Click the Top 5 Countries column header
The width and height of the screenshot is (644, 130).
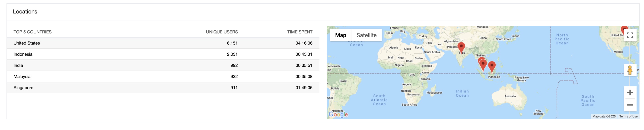[32, 32]
